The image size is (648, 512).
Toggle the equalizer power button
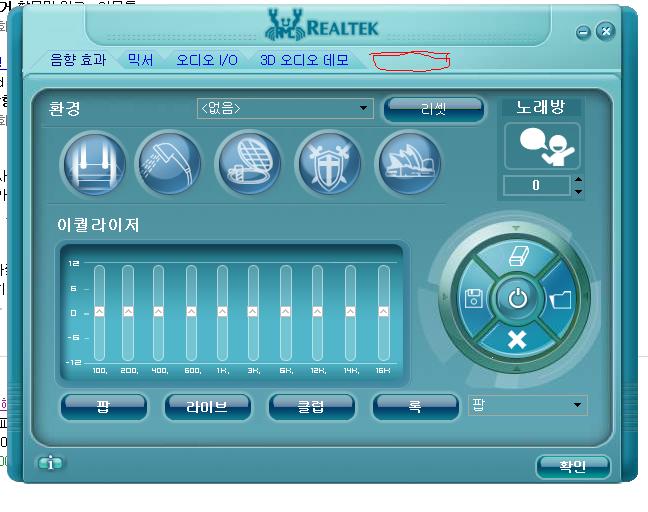click(x=517, y=298)
